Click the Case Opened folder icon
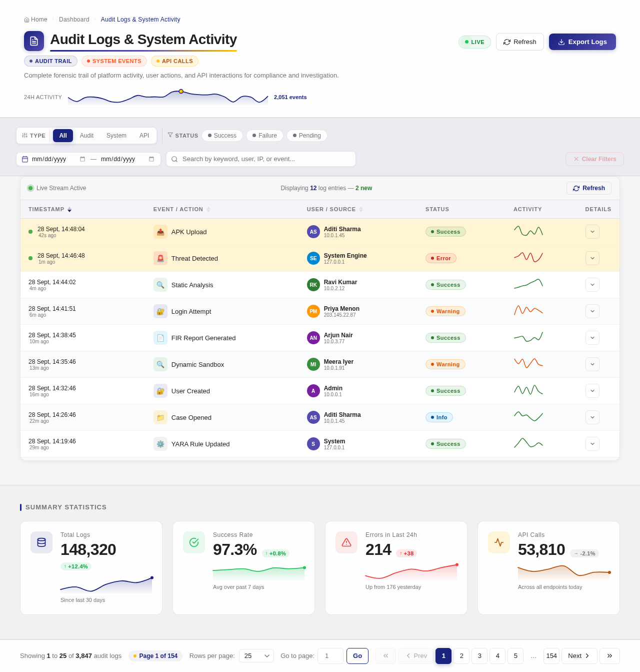This screenshot has width=640, height=672. coord(160,417)
